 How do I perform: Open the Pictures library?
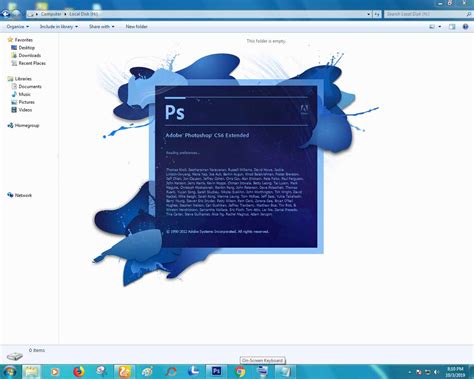[27, 102]
